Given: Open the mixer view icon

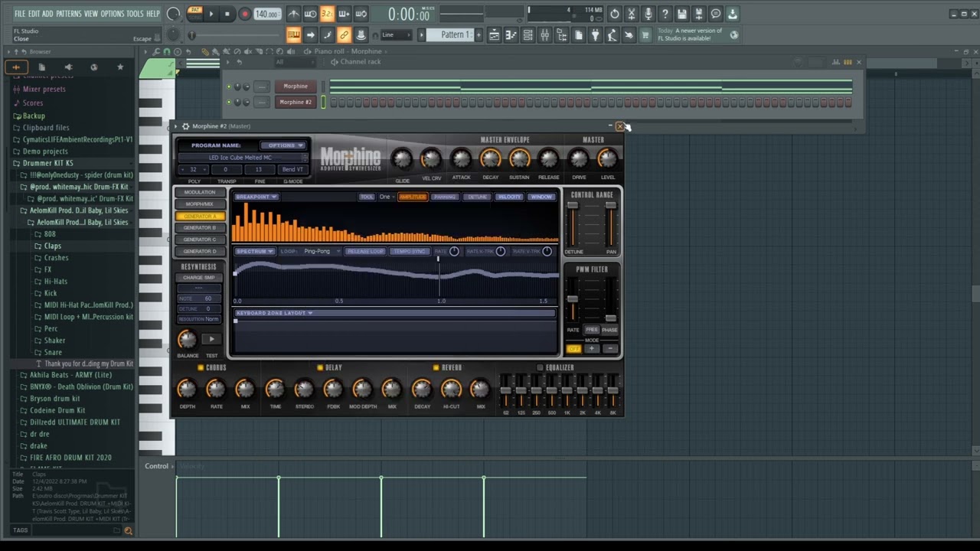Looking at the screenshot, I should [545, 35].
